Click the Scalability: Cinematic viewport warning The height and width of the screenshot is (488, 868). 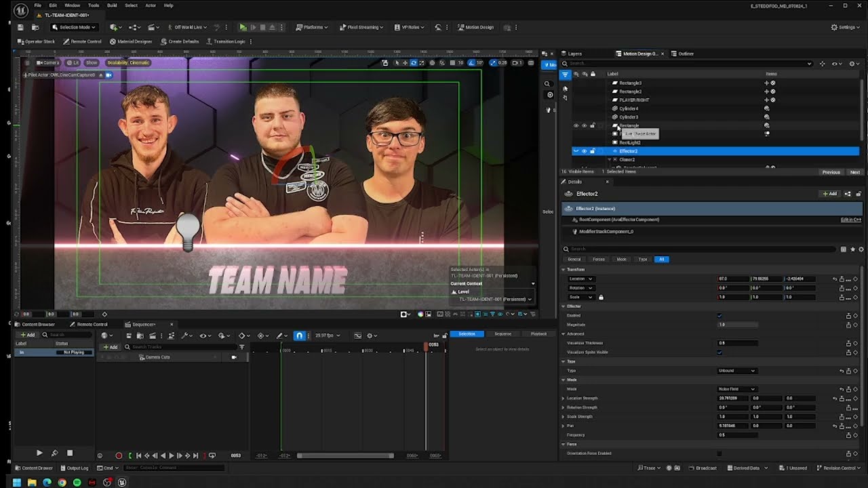(128, 62)
